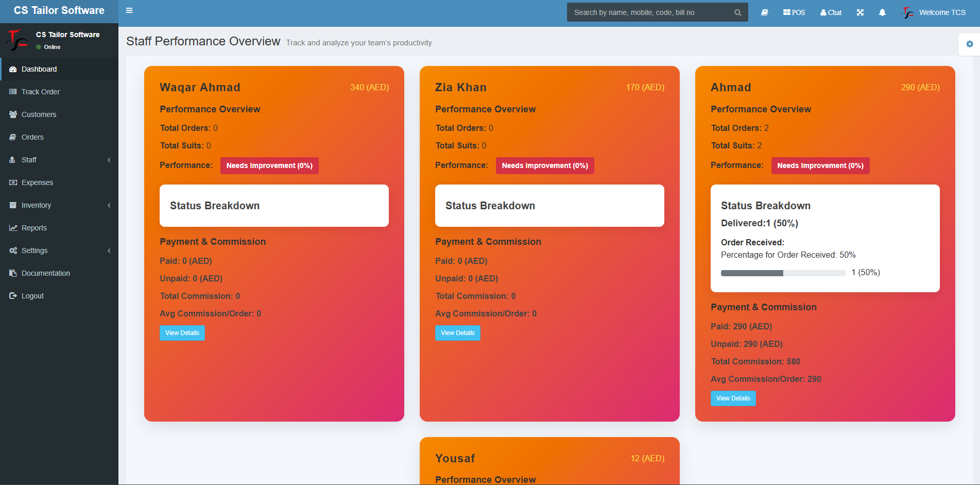Image resolution: width=980 pixels, height=485 pixels.
Task: Open the notifications bell
Action: 882,12
